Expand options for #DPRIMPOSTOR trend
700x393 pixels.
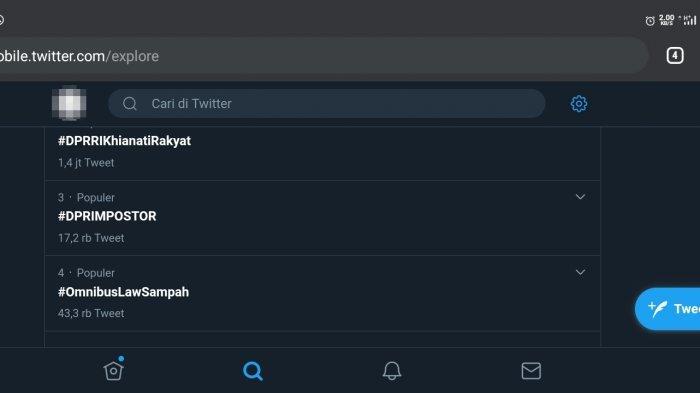click(580, 197)
